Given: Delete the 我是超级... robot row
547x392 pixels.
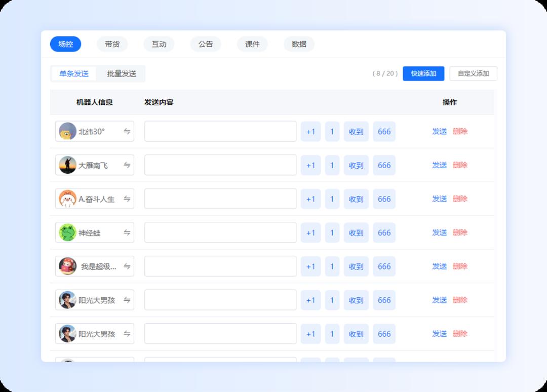Looking at the screenshot, I should click(x=460, y=266).
